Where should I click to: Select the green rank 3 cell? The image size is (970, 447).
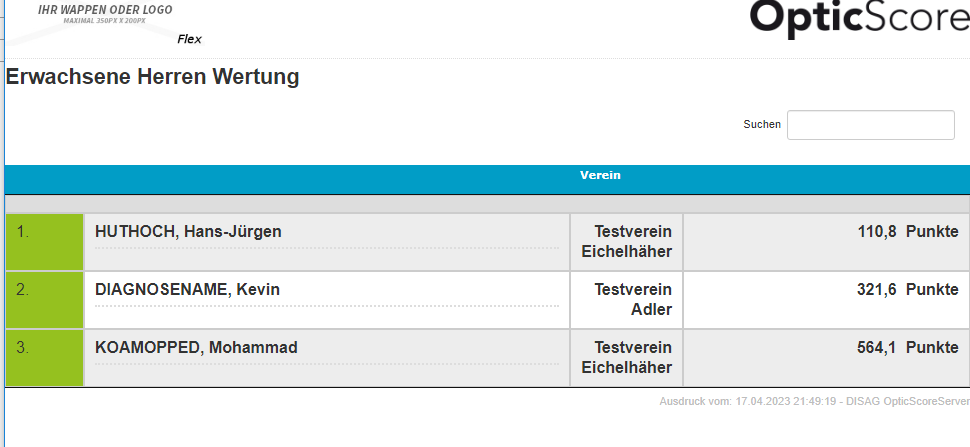point(44,358)
